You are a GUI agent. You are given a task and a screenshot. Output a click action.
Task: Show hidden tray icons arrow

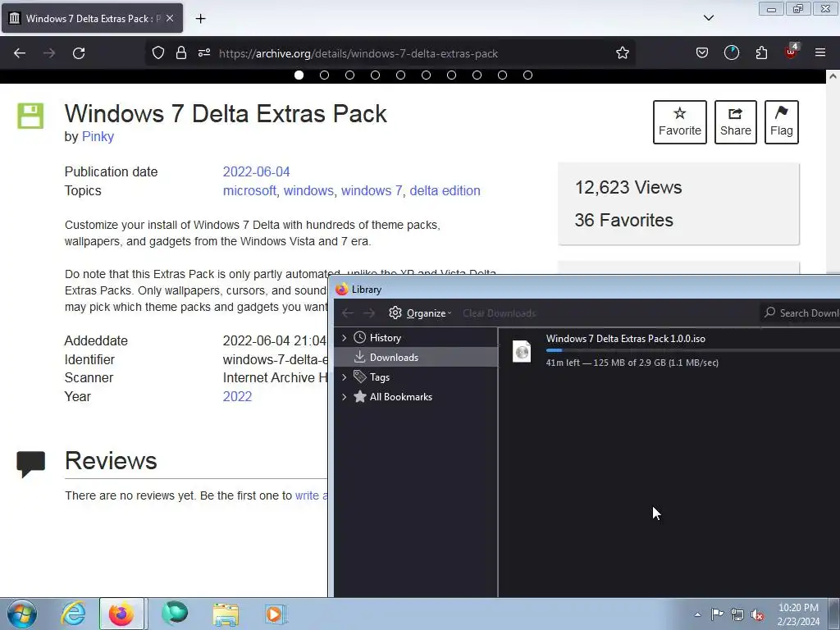coord(697,614)
